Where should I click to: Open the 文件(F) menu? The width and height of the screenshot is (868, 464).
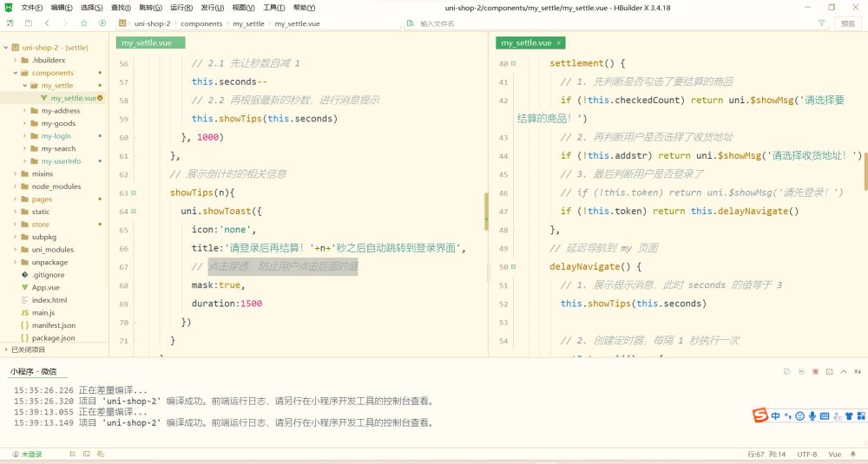[x=31, y=8]
